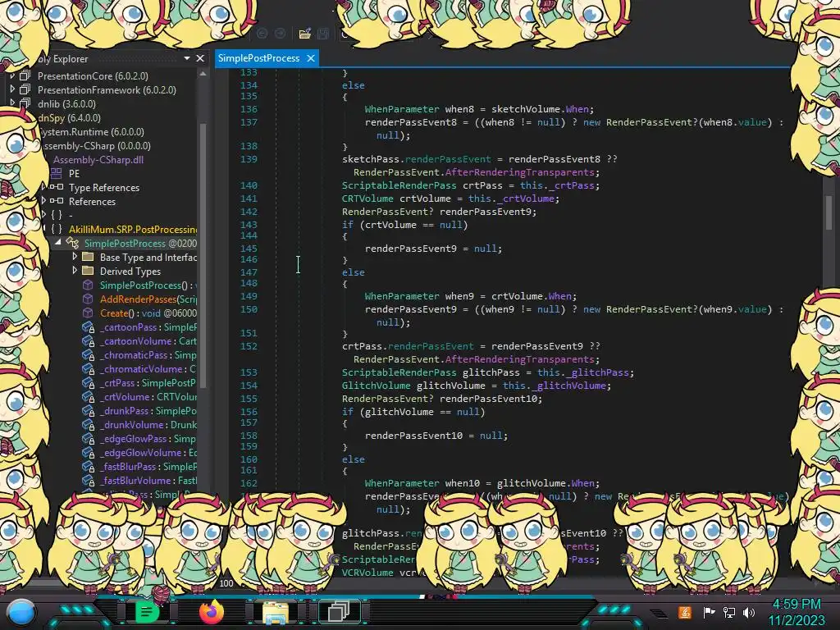Click the dnlib assembly icon
The height and width of the screenshot is (630, 840).
[25, 103]
